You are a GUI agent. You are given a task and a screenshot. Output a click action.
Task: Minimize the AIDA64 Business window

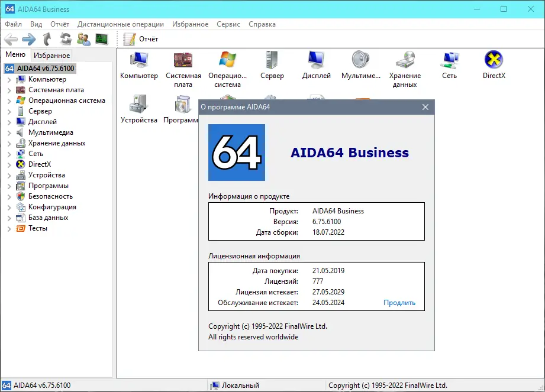pyautogui.click(x=477, y=9)
